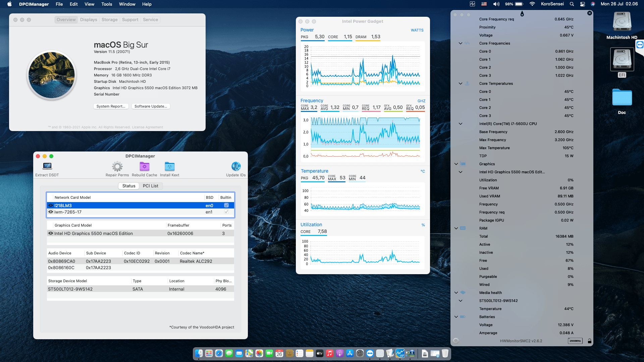The image size is (644, 362).
Task: Click the Service tab in About This Mac
Action: (150, 20)
